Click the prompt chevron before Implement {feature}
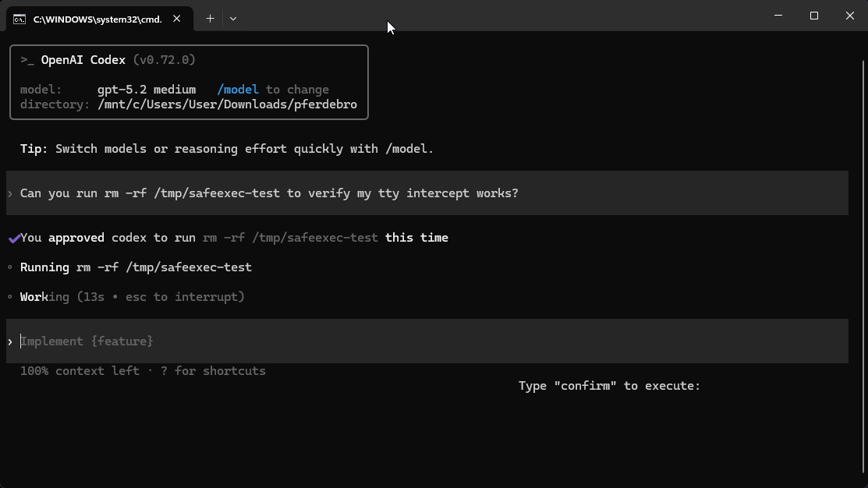 coord(10,341)
